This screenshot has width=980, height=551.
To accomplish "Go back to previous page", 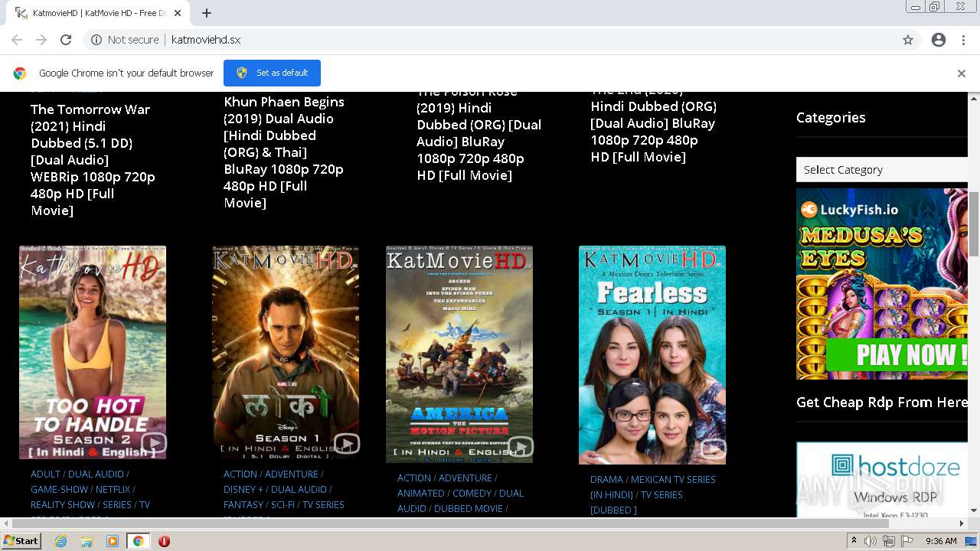I will 17,40.
